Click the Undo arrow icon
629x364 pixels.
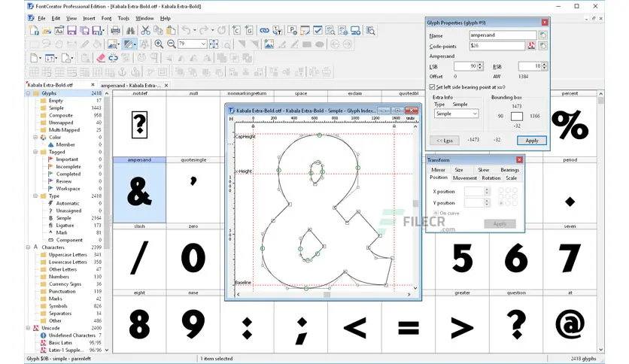click(x=185, y=31)
